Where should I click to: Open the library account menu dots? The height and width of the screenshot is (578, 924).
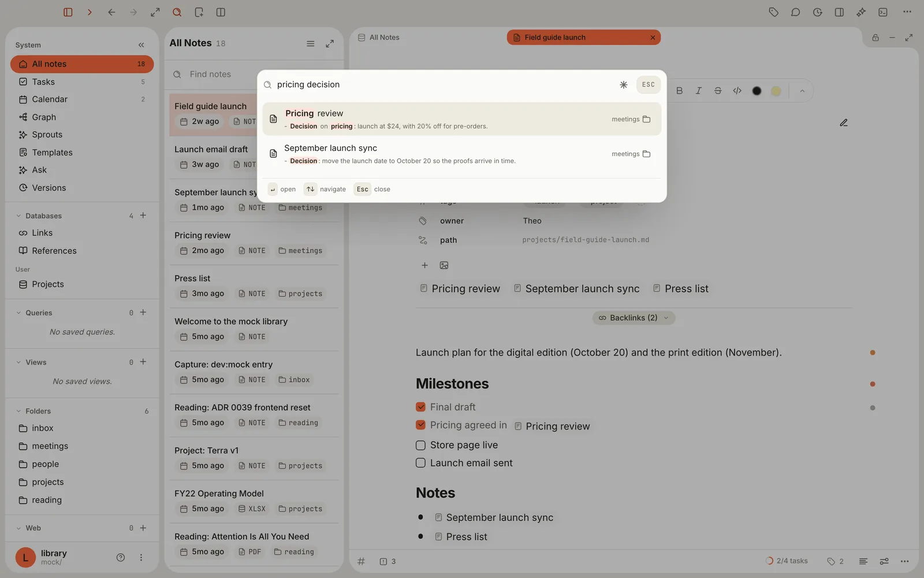tap(141, 558)
